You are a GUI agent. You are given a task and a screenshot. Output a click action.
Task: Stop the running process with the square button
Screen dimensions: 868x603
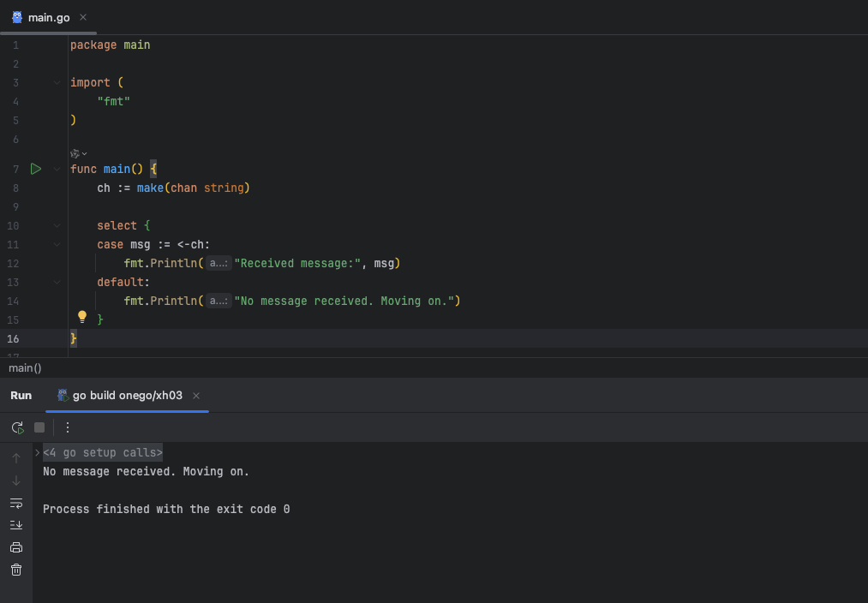(x=39, y=427)
